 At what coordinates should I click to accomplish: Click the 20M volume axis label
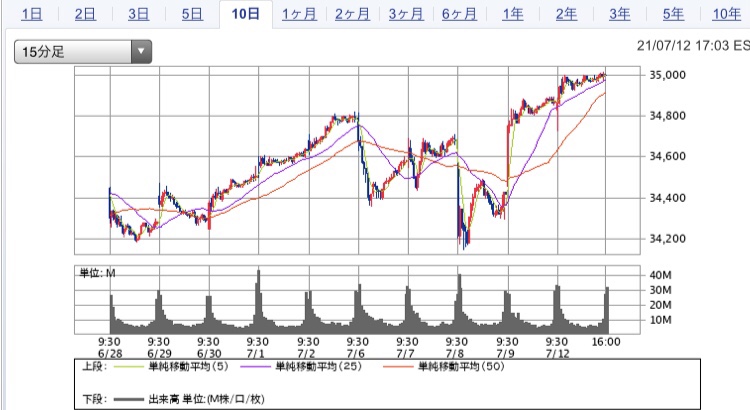(x=661, y=305)
